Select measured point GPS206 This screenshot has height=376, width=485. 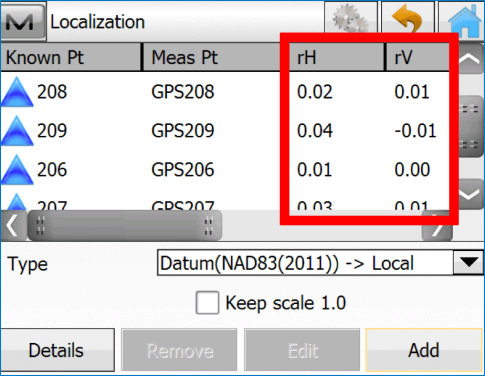(183, 170)
